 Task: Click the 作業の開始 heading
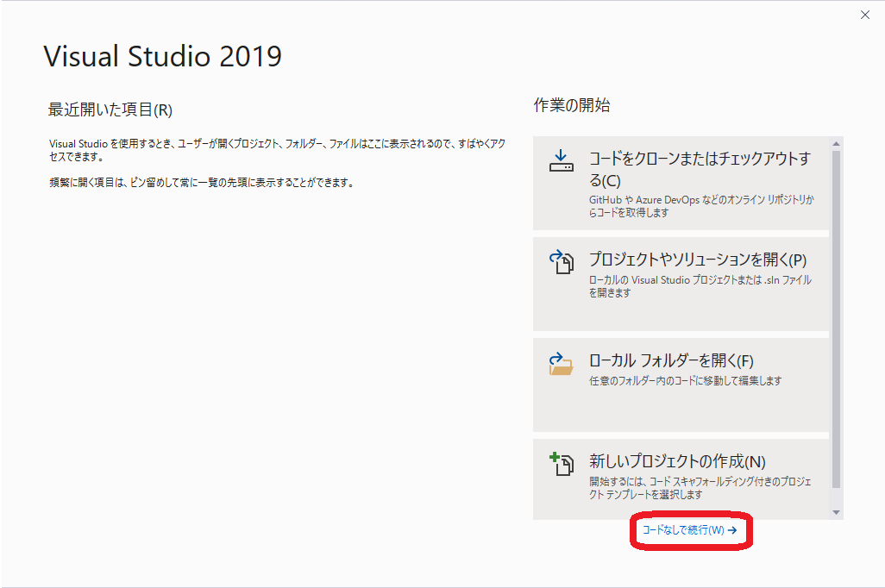point(572,105)
